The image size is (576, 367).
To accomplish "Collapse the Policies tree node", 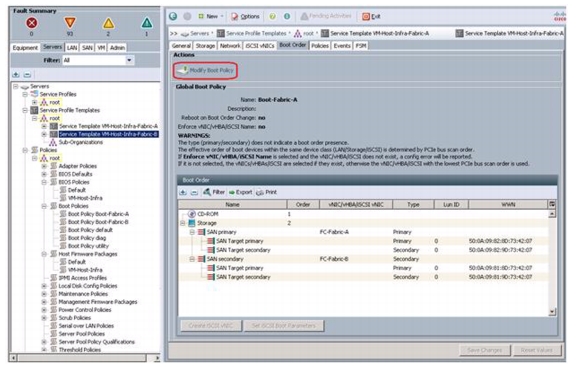I will pos(25,150).
